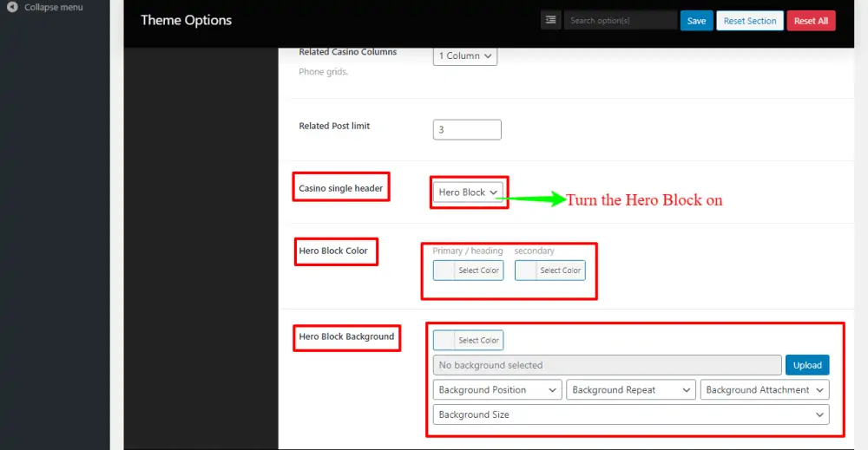The image size is (868, 450).
Task: Open the Casino single header Hero Block dropdown
Action: 468,192
